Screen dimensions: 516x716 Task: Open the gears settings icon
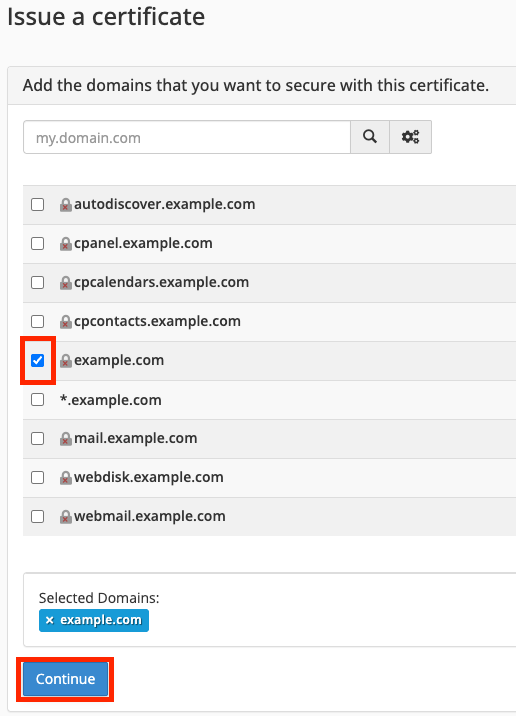[x=410, y=137]
